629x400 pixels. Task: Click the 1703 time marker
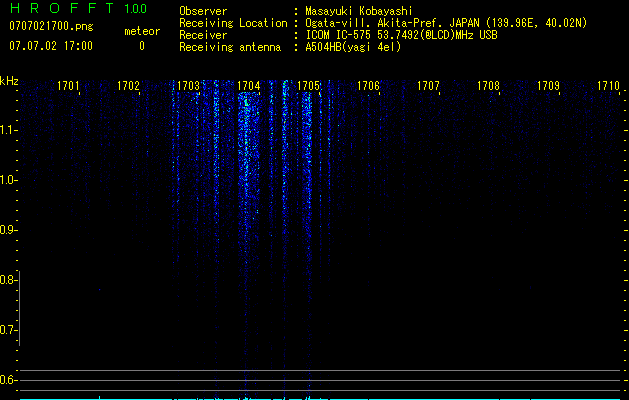(x=188, y=85)
